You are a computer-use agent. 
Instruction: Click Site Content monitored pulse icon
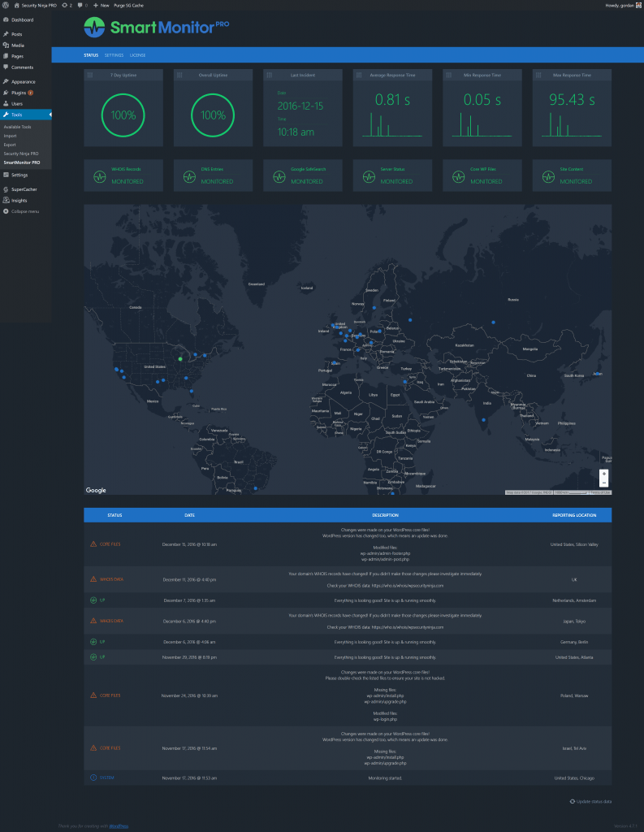(x=548, y=176)
